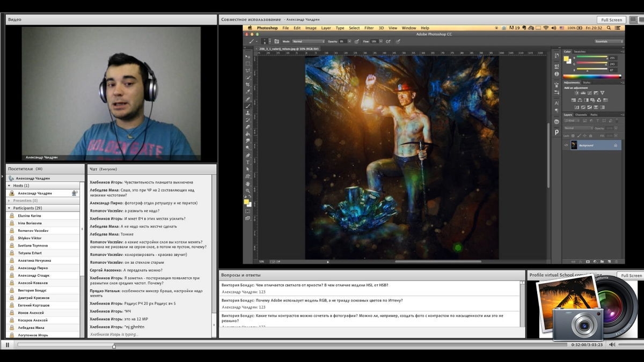Click the Opacity value field in options bar

point(343,41)
